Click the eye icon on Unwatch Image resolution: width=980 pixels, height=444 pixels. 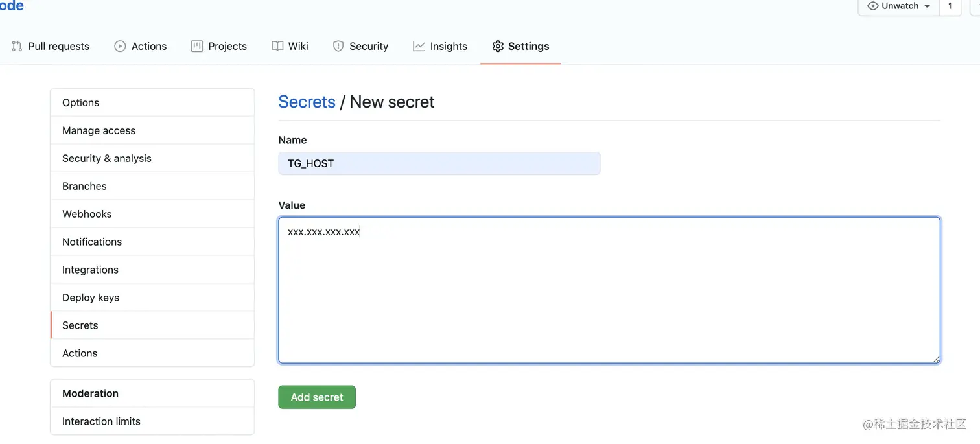[873, 6]
